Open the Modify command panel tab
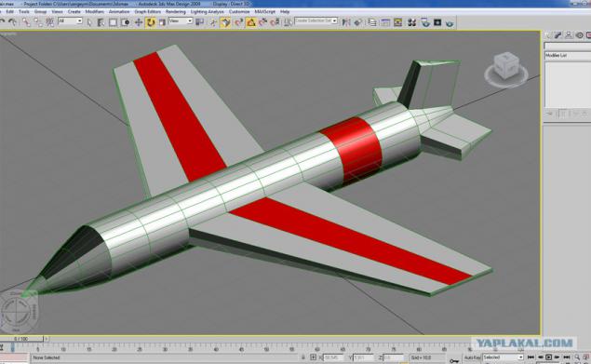The image size is (591, 364). click(x=557, y=35)
